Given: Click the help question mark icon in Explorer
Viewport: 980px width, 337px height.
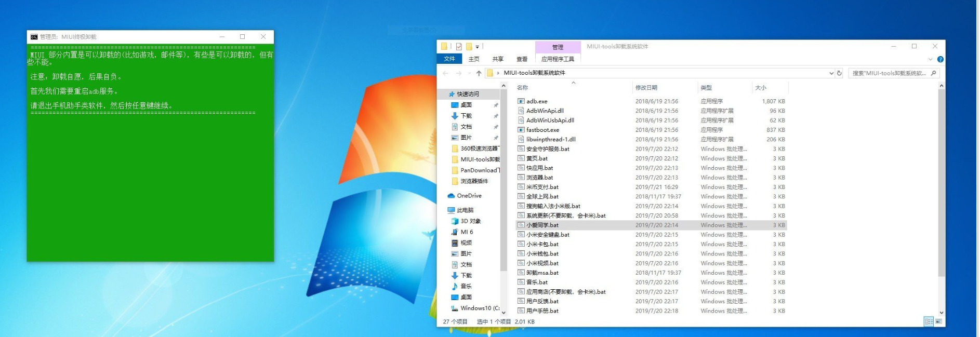Looking at the screenshot, I should (x=940, y=59).
